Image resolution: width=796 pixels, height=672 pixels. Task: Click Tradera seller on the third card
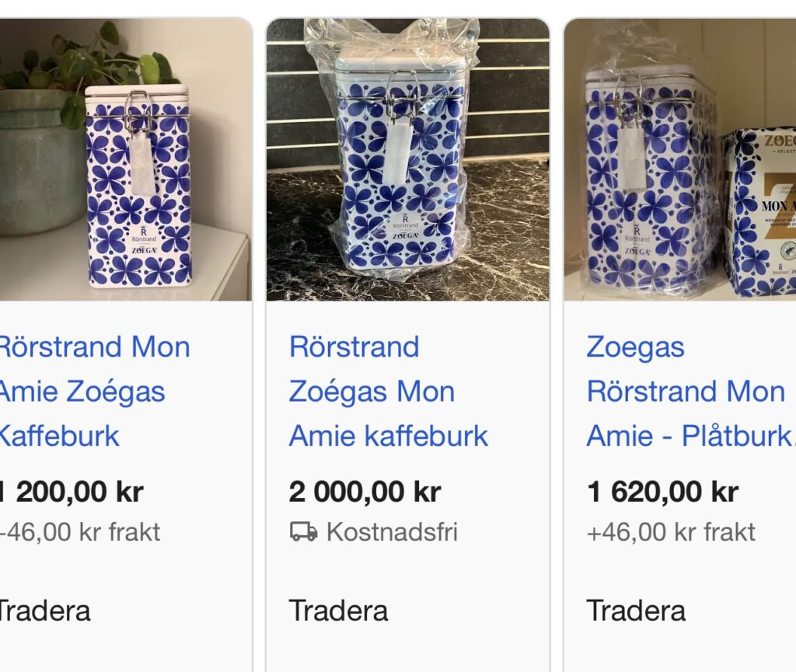(636, 610)
